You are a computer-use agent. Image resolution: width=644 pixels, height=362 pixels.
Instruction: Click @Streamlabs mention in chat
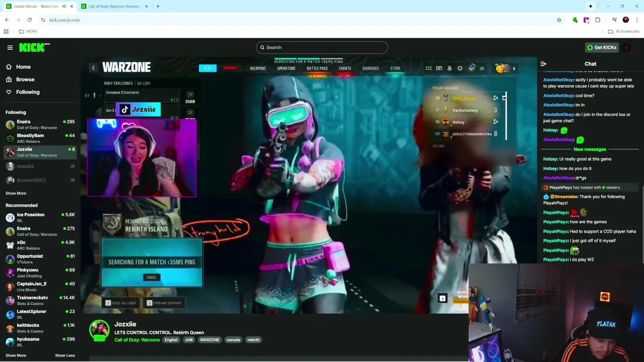pos(563,197)
